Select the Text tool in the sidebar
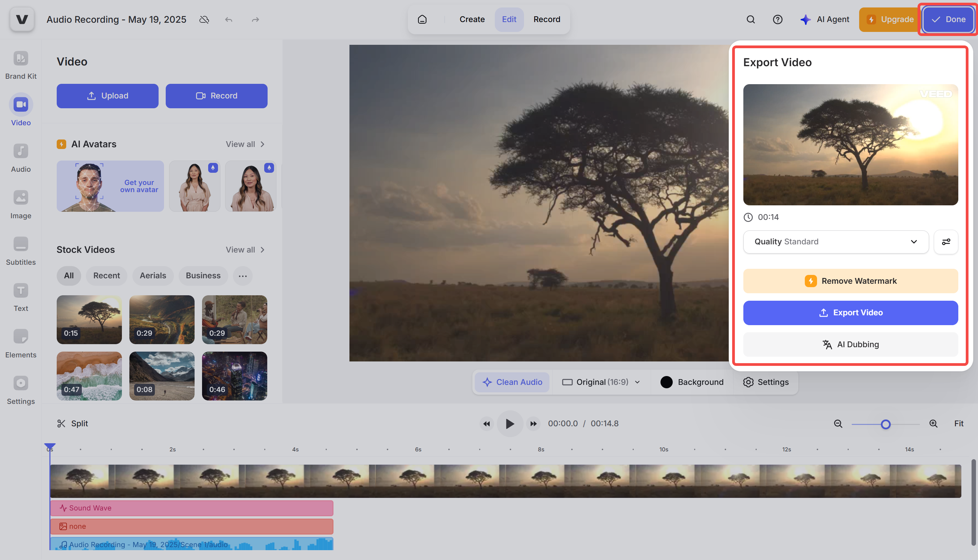The image size is (978, 560). [x=21, y=296]
